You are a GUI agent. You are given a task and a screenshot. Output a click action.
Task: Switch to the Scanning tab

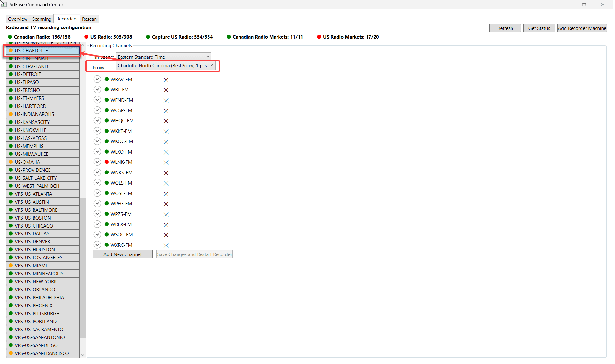pyautogui.click(x=42, y=19)
